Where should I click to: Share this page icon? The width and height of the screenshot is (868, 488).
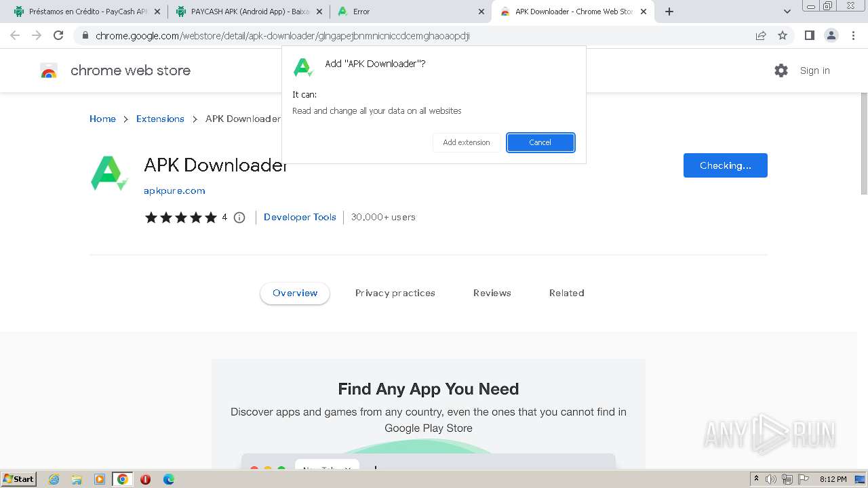(761, 36)
